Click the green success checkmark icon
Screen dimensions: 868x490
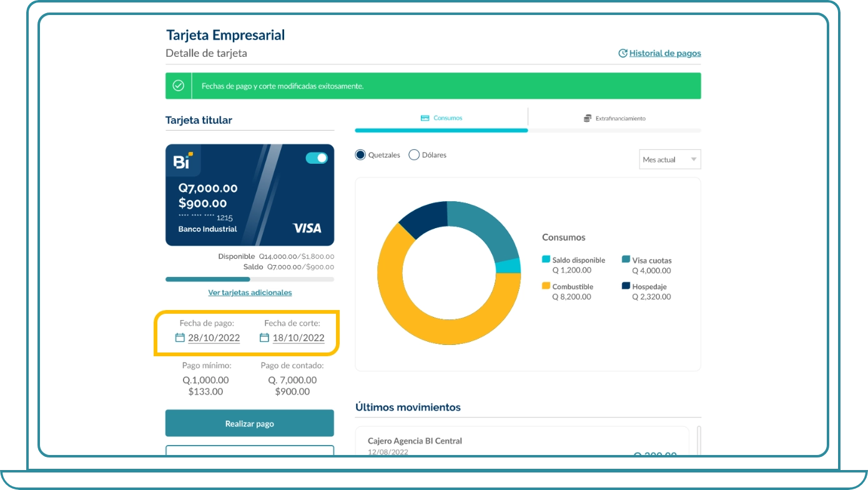tap(179, 86)
